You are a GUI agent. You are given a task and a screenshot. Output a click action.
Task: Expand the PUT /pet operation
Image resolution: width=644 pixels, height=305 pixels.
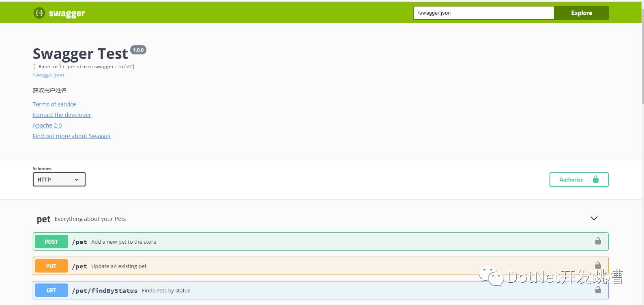click(x=321, y=266)
